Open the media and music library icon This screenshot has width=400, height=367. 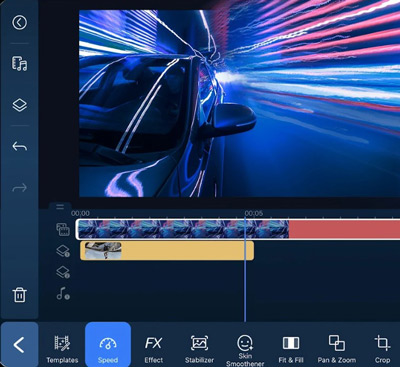19,63
